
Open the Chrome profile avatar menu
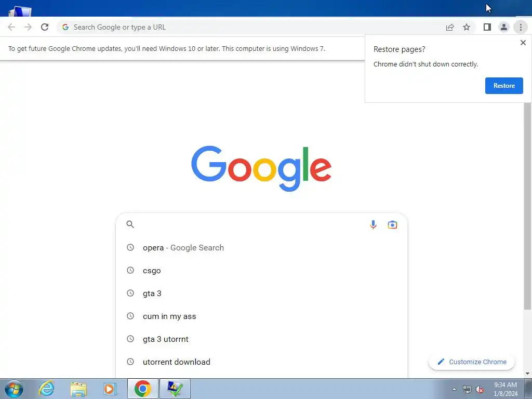pyautogui.click(x=504, y=27)
